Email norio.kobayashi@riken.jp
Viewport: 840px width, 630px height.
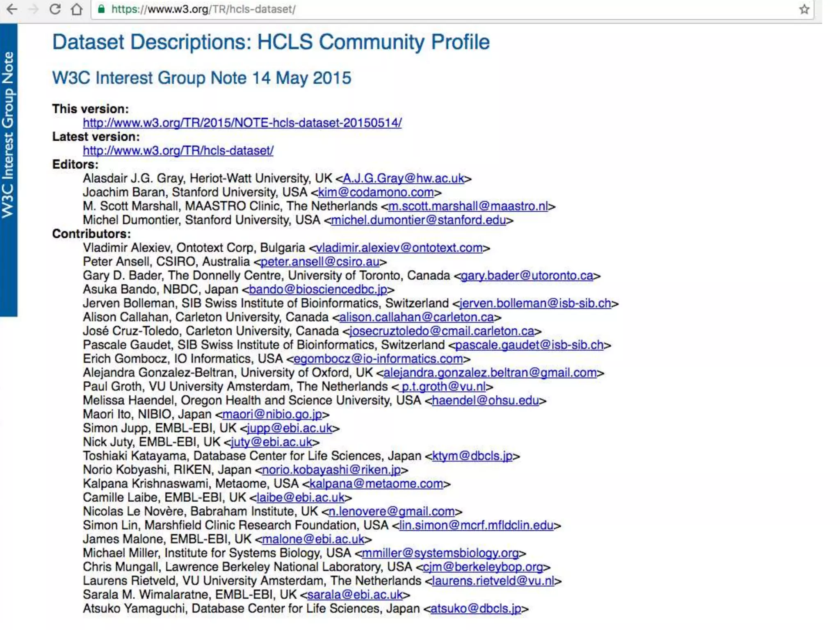331,470
